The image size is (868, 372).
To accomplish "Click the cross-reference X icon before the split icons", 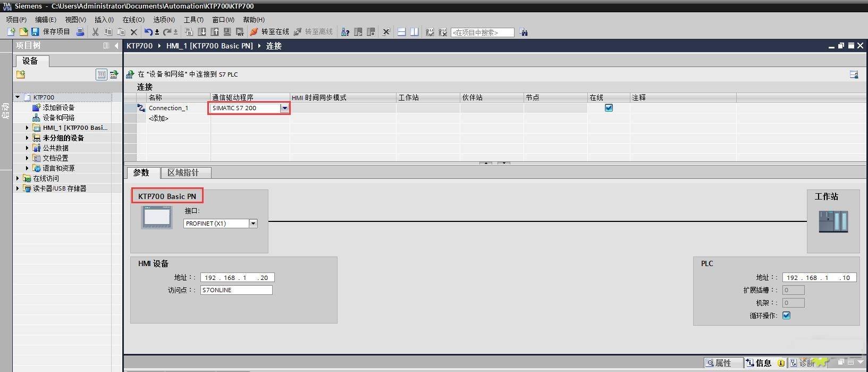I will pyautogui.click(x=386, y=32).
